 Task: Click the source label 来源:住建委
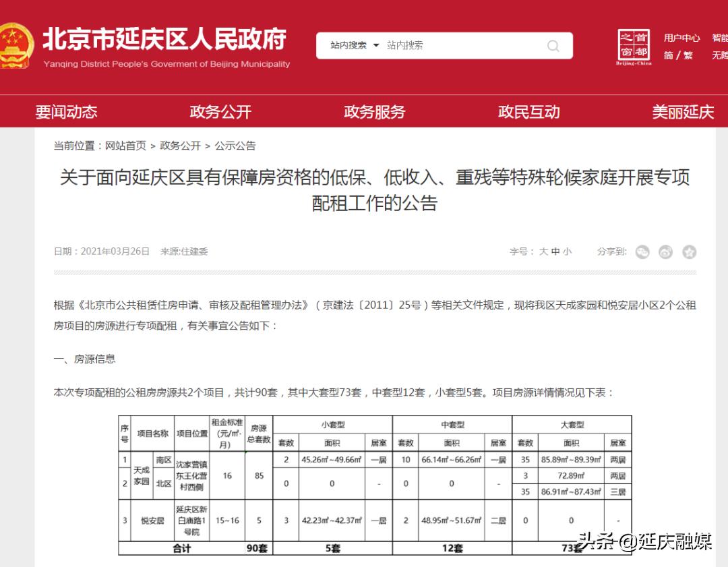[x=184, y=251]
